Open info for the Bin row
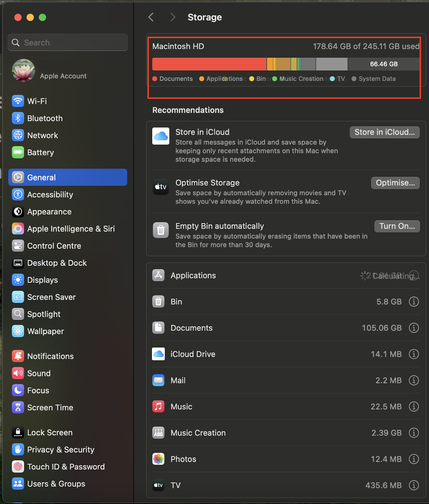The height and width of the screenshot is (504, 429). click(x=414, y=302)
